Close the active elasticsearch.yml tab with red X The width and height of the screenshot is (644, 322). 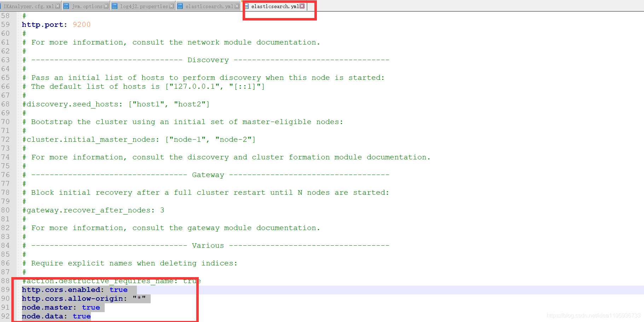tap(302, 6)
